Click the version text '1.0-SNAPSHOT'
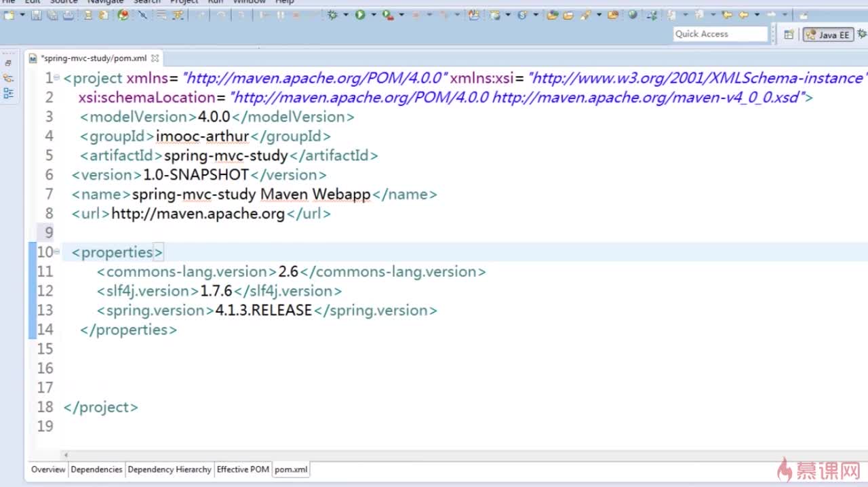Screen dimensions: 868x487 [x=196, y=174]
